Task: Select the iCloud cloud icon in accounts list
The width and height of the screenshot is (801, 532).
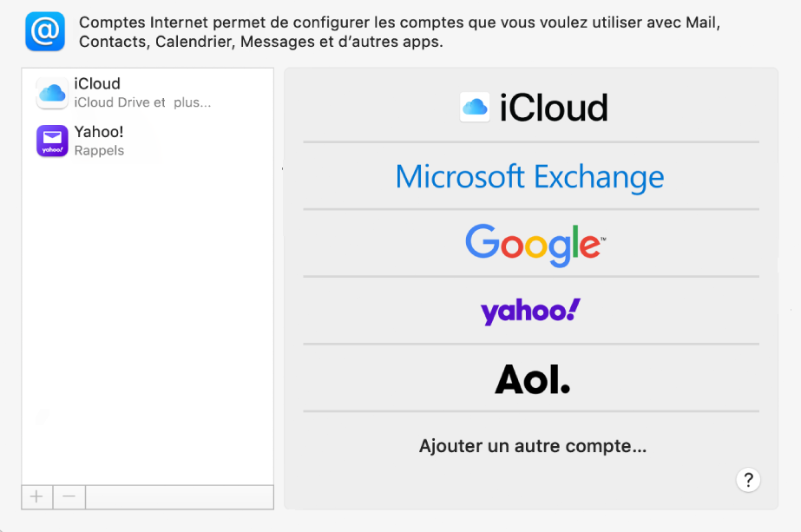Action: pyautogui.click(x=52, y=93)
